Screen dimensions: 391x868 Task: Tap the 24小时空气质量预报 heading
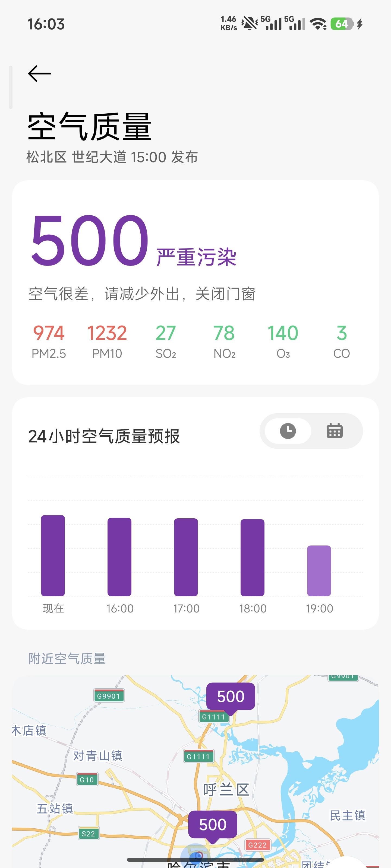104,436
